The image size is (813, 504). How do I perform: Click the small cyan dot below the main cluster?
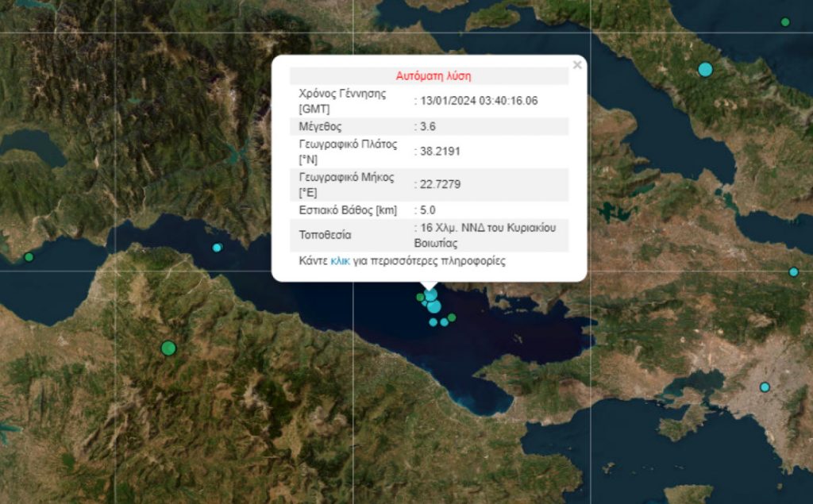433,322
